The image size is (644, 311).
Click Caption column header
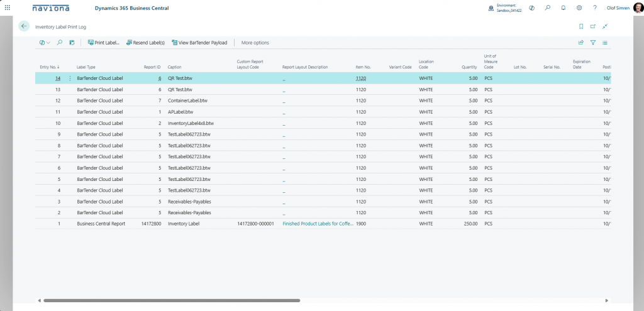point(175,67)
